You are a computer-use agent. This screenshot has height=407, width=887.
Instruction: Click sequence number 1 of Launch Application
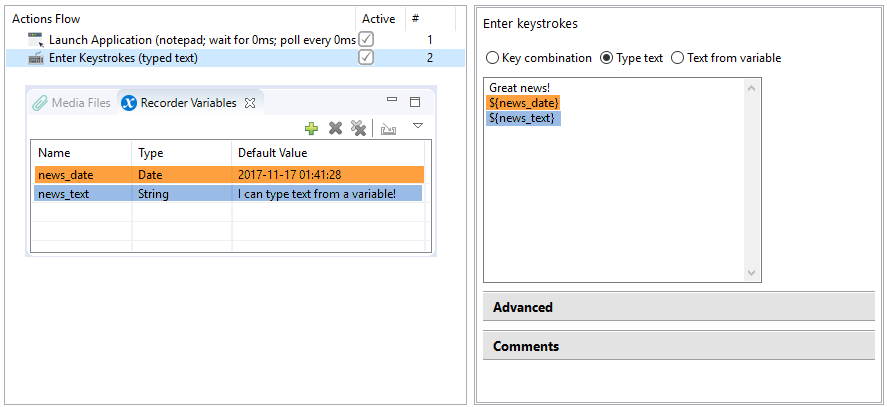[430, 40]
